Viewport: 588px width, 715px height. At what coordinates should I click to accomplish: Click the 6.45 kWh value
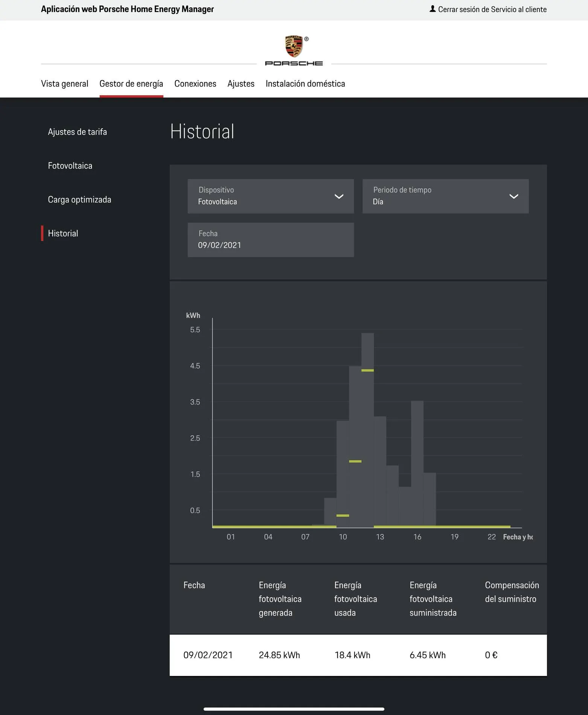coord(428,655)
